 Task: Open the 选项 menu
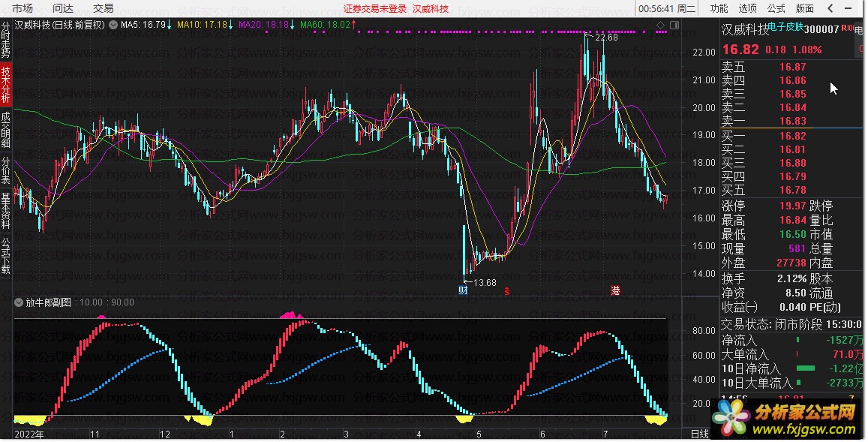pyautogui.click(x=747, y=8)
